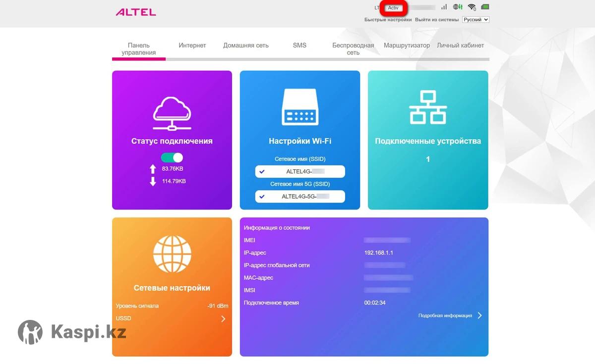Click the Wi-Fi connected clients icon
Screen dimensions: 595x364
(472, 7)
